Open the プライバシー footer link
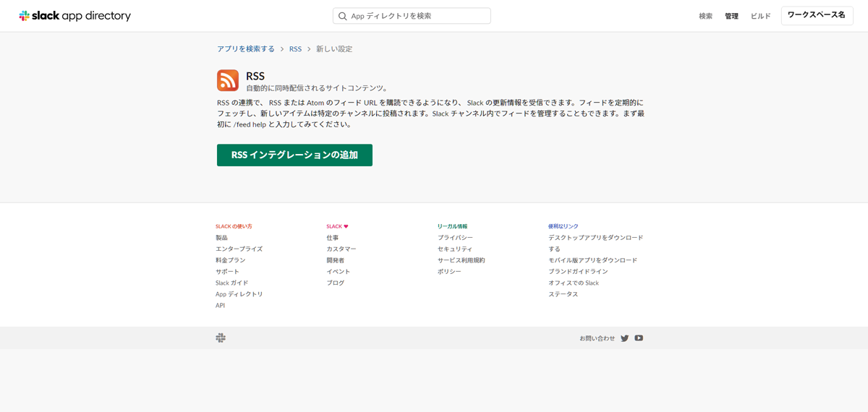 pyautogui.click(x=455, y=238)
